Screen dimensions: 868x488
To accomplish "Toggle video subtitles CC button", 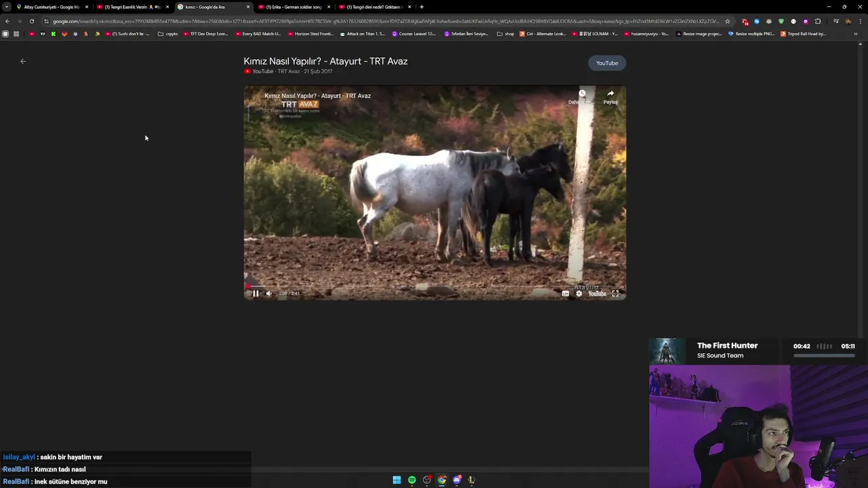I will (x=566, y=293).
